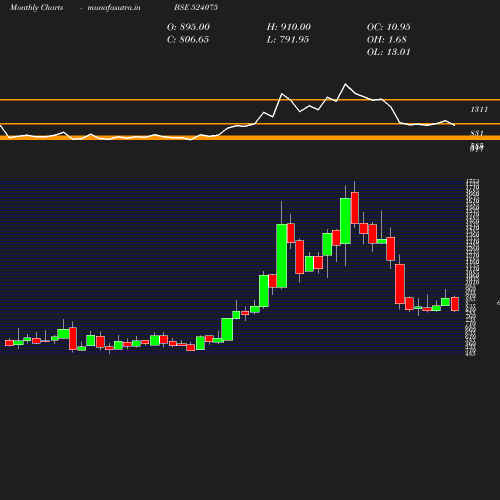Click the munafasutra.in watermark text
The image size is (500, 500).
114,8
